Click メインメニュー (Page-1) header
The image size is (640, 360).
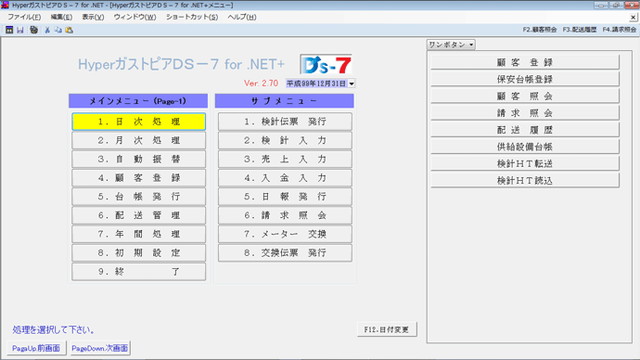138,101
